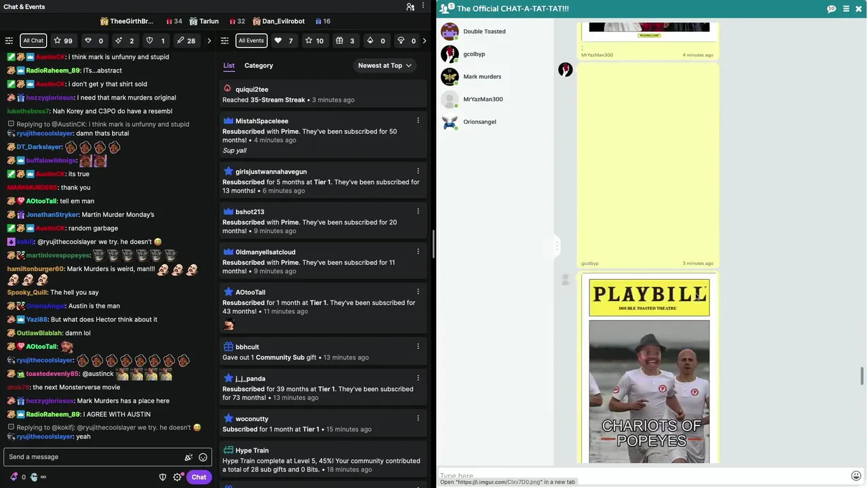Image resolution: width=868 pixels, height=488 pixels.
Task: Open options for bbhcult event
Action: (418, 346)
